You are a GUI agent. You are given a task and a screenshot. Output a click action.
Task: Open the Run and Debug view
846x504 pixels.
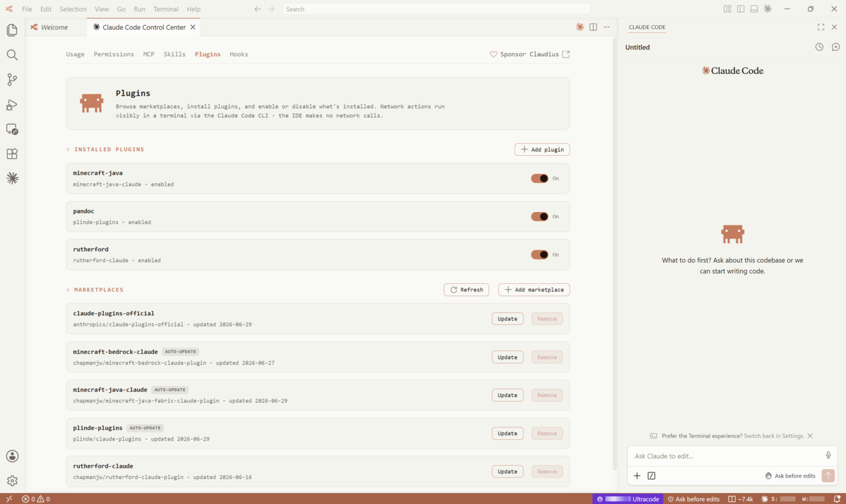tap(12, 104)
